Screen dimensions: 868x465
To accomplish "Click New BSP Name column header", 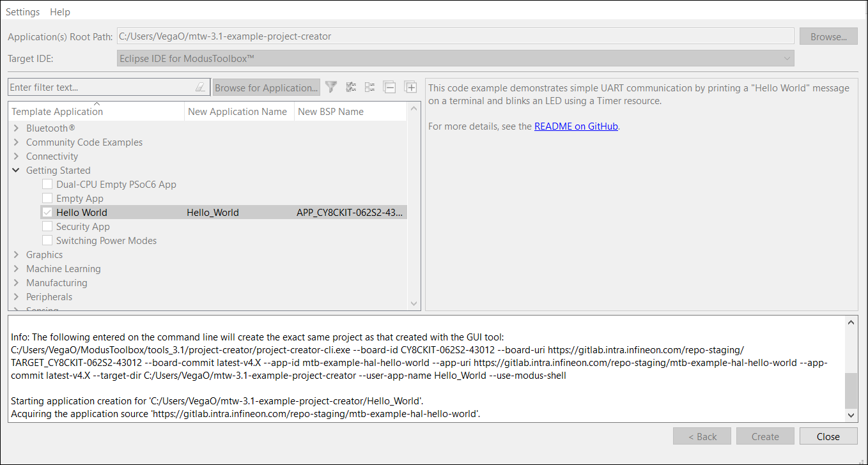I will click(x=350, y=111).
